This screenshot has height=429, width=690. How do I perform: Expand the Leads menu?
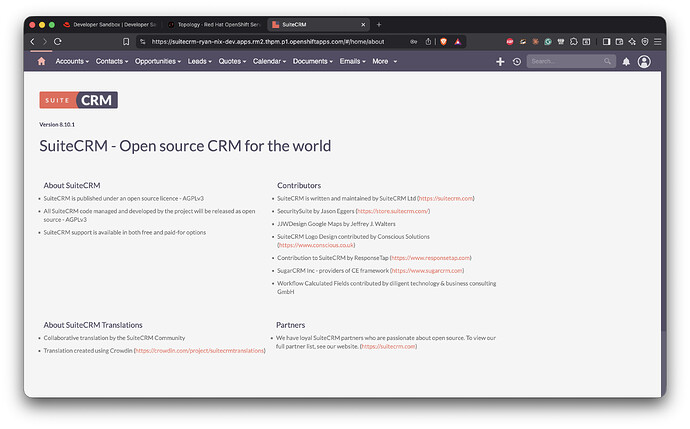pyautogui.click(x=199, y=61)
